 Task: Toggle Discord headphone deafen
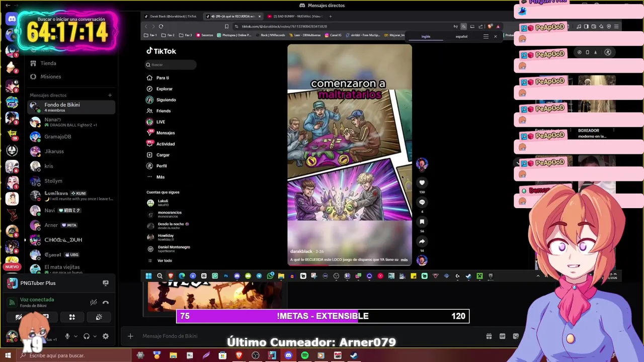click(x=87, y=336)
